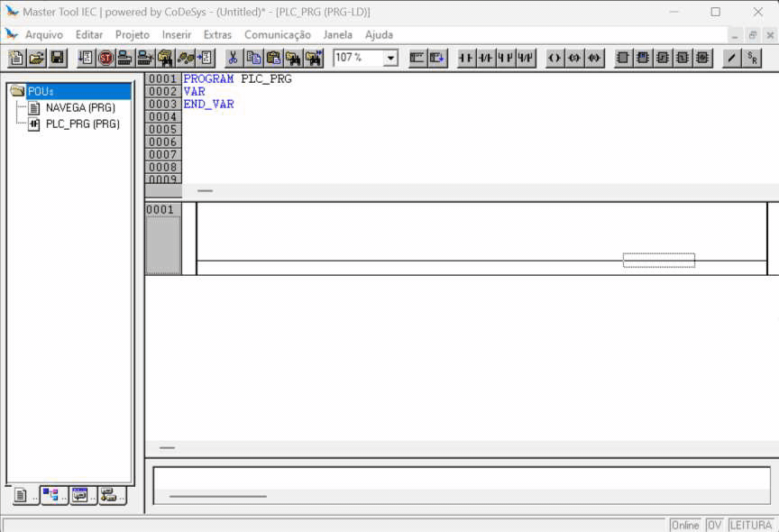Click the Find binoculars icon
779x532 pixels.
[293, 58]
